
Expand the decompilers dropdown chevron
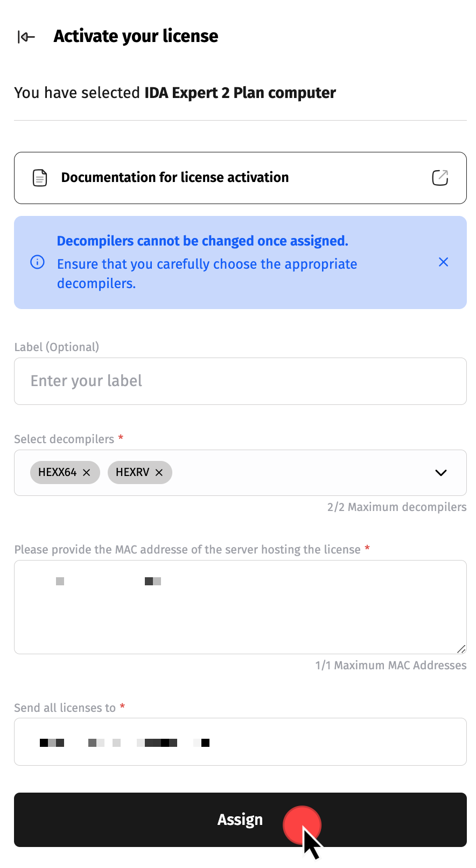point(440,473)
